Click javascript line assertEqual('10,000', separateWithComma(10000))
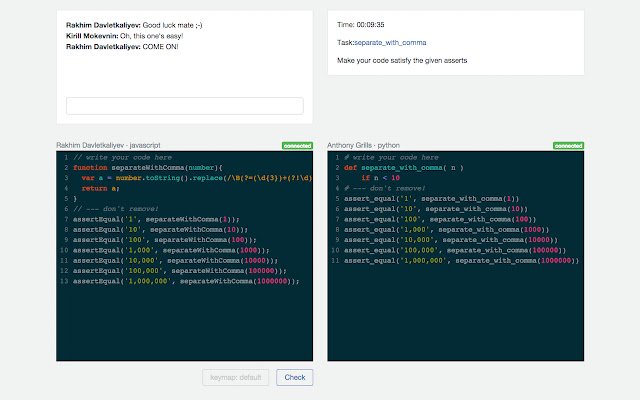The height and width of the screenshot is (400, 640). [x=176, y=260]
